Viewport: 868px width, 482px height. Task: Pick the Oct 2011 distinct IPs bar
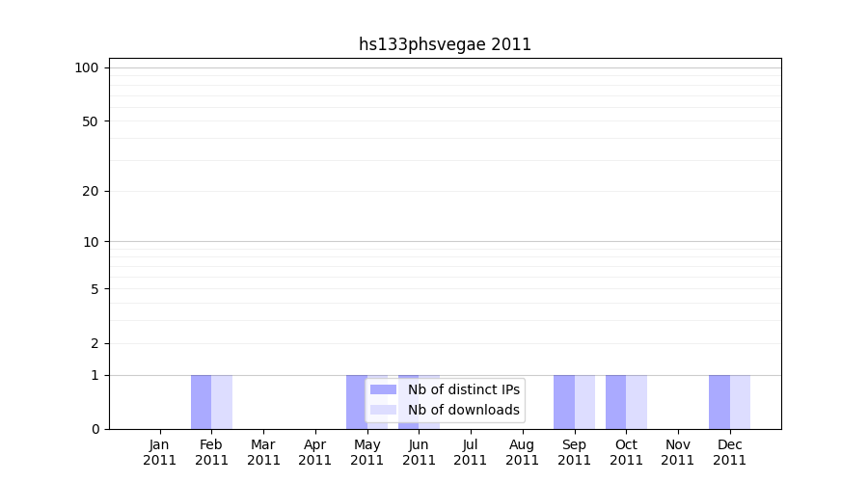click(615, 402)
